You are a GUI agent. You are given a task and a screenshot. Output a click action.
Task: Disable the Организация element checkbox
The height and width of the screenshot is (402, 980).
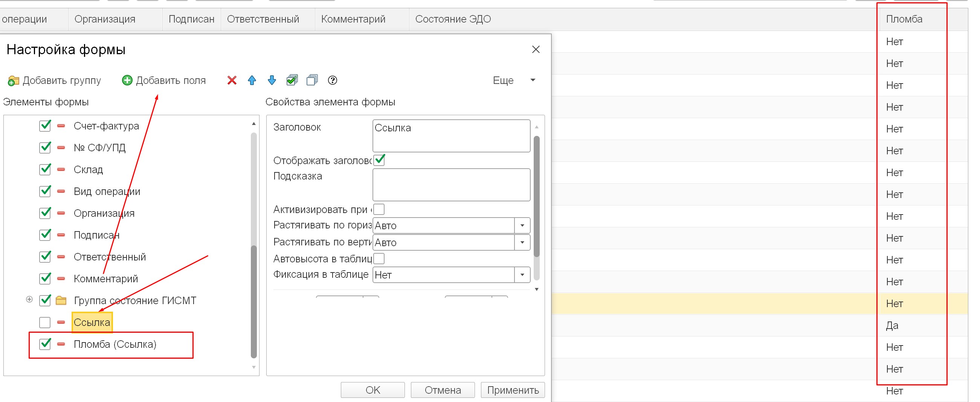tap(45, 213)
